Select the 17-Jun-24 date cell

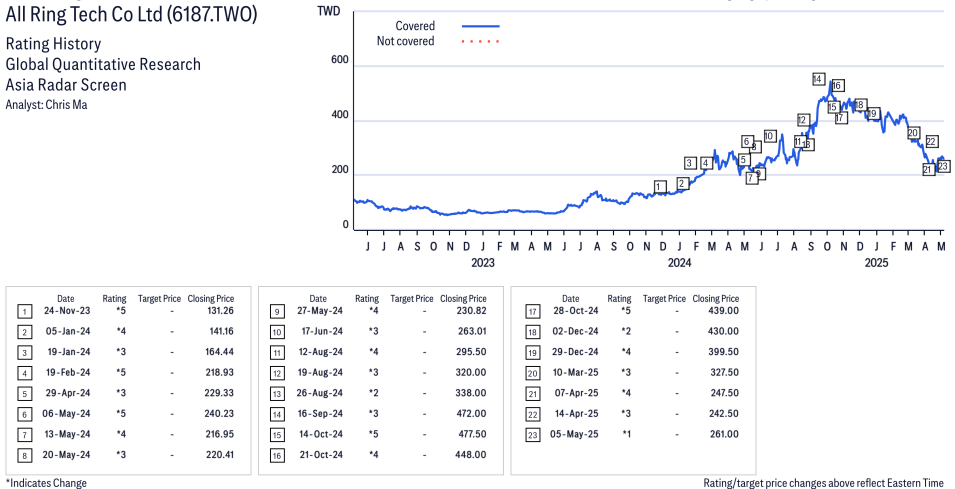[320, 331]
